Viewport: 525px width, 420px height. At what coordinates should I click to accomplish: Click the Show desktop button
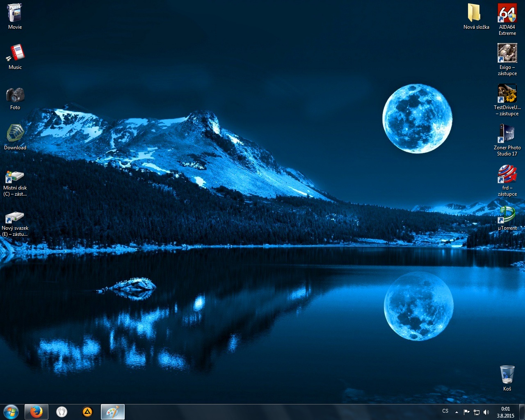[x=522, y=412]
